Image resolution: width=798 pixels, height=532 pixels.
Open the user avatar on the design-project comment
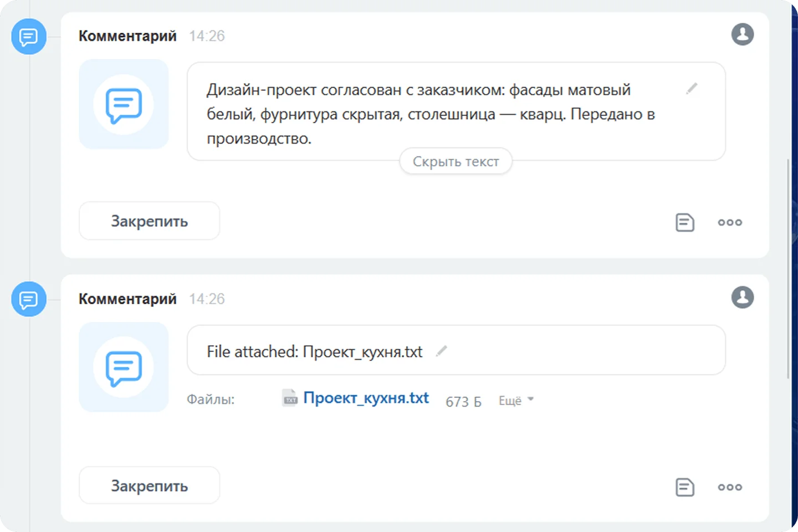tap(743, 34)
